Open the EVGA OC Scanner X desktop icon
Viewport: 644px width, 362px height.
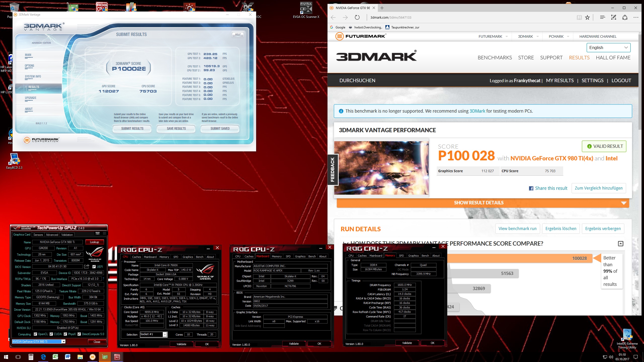(306, 10)
